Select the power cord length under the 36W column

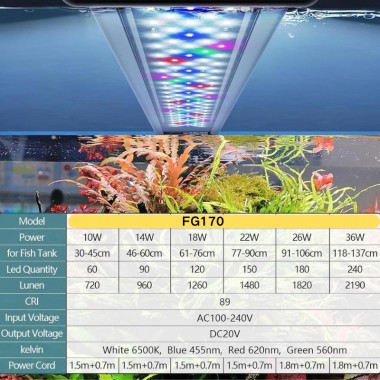355,365
